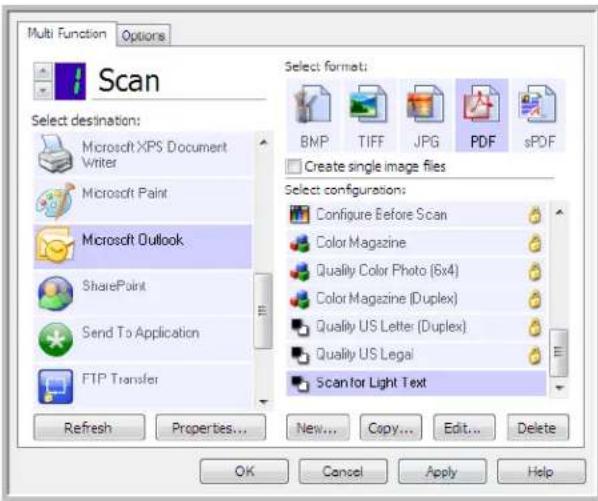
Task: Click the Send To Application green icon
Action: tap(56, 339)
